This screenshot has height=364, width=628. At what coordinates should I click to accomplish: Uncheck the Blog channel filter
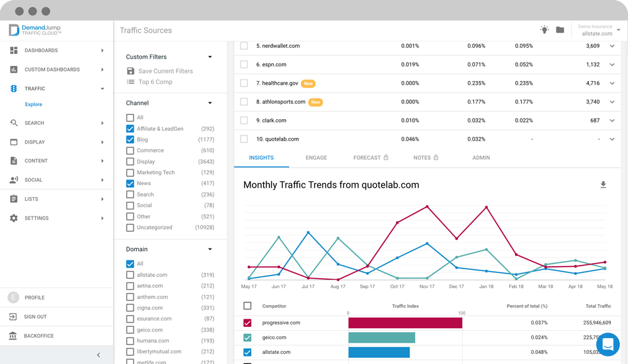pyautogui.click(x=130, y=139)
